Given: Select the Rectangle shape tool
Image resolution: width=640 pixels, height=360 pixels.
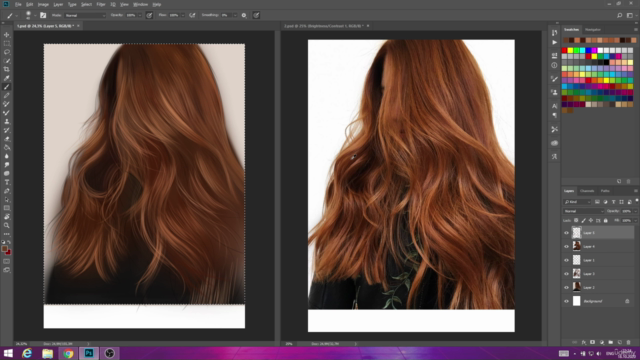Looking at the screenshot, I should (x=7, y=208).
